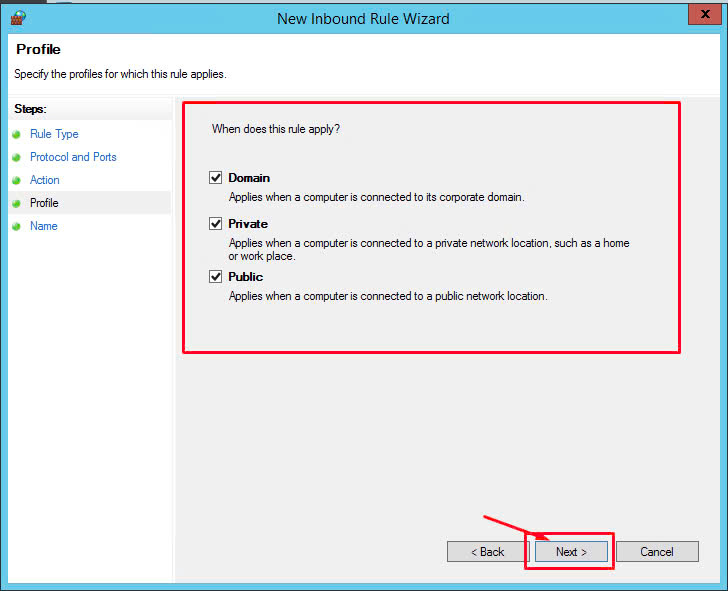Select the Profile step in sidebar
This screenshot has width=728, height=591.
click(x=44, y=203)
